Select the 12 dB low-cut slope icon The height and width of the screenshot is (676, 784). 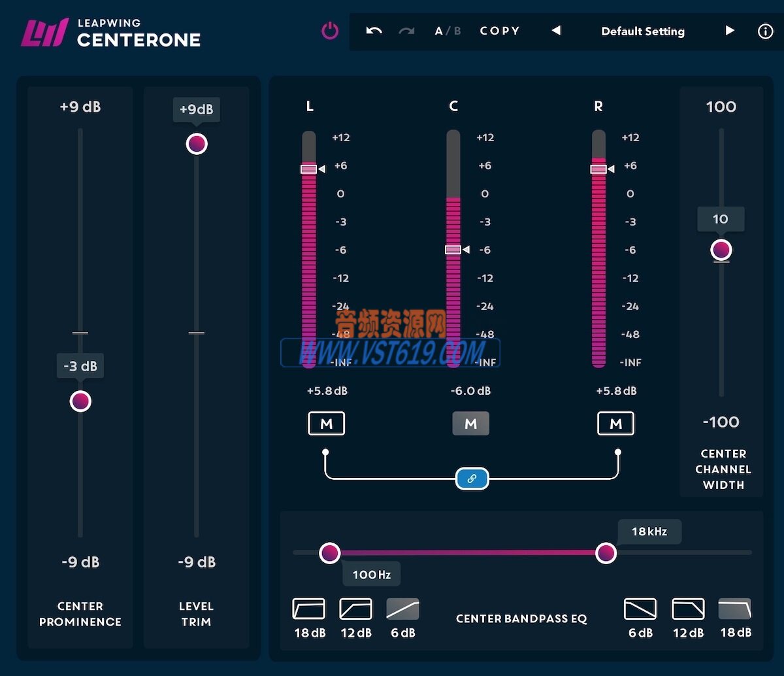point(356,609)
